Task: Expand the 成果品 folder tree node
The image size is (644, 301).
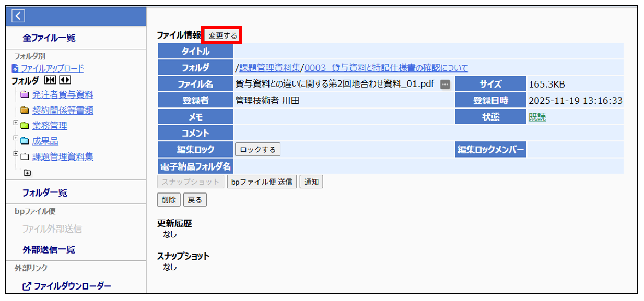Action: 16,139
